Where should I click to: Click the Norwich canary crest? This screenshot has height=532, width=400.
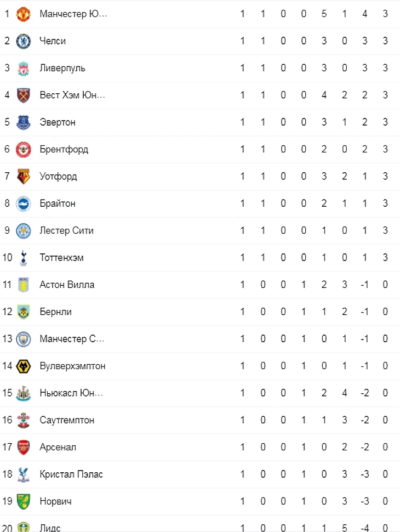[x=24, y=501]
